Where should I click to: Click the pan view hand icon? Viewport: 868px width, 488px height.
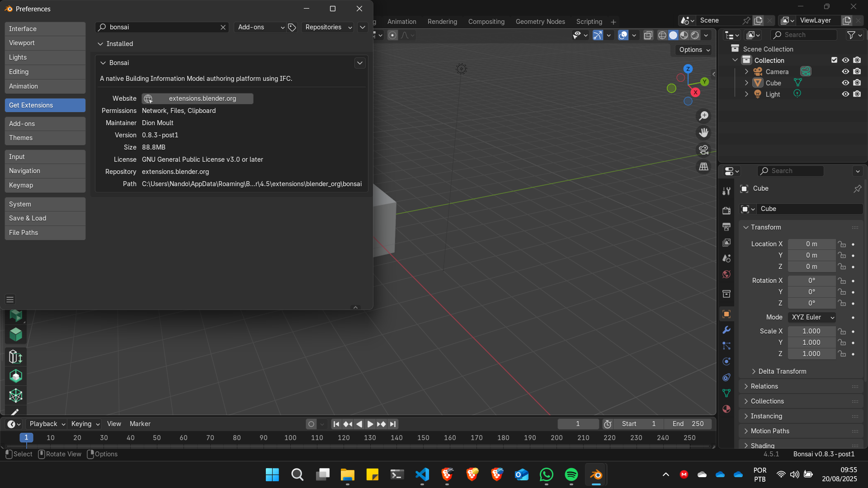pyautogui.click(x=703, y=133)
